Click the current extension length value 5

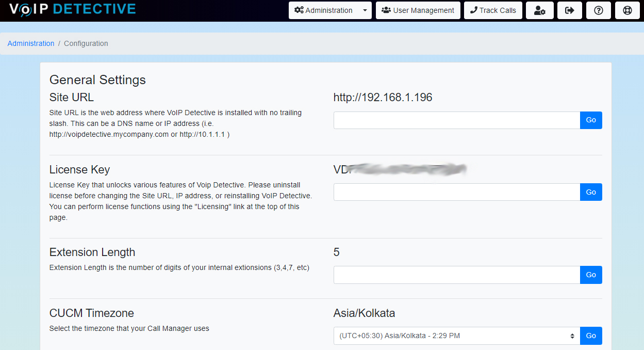tap(337, 252)
